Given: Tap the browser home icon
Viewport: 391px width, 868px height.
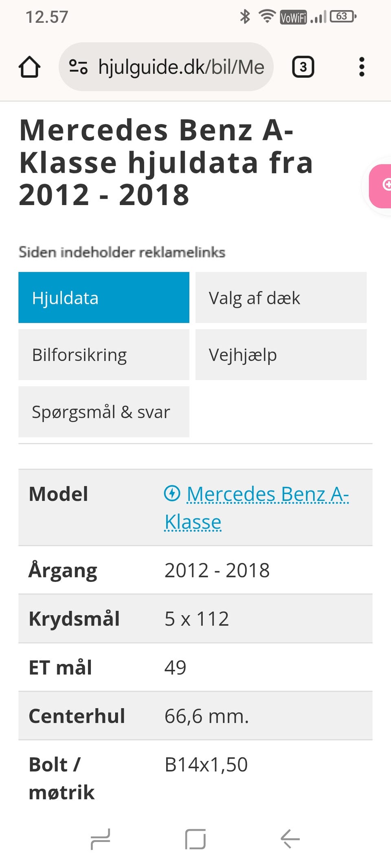Looking at the screenshot, I should click(29, 67).
